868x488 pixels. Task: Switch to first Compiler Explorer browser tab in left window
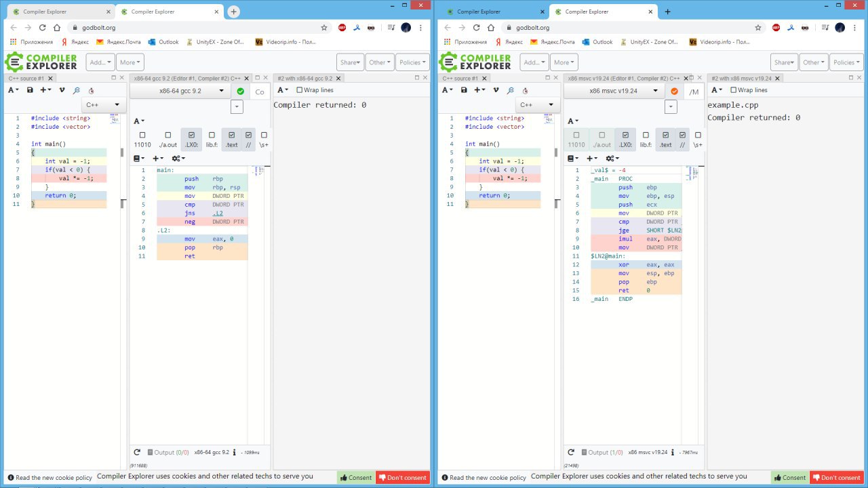[x=60, y=12]
